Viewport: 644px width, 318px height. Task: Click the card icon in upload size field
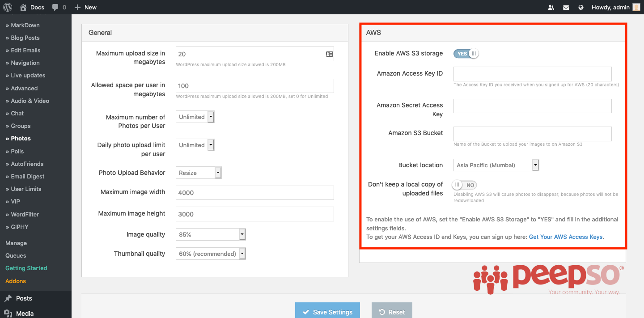click(x=330, y=54)
